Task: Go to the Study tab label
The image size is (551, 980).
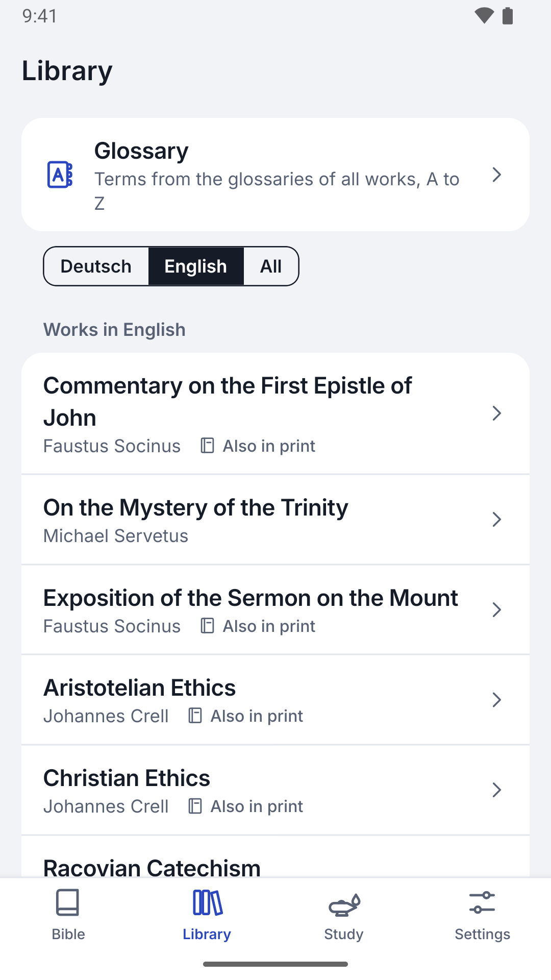Action: click(x=344, y=934)
